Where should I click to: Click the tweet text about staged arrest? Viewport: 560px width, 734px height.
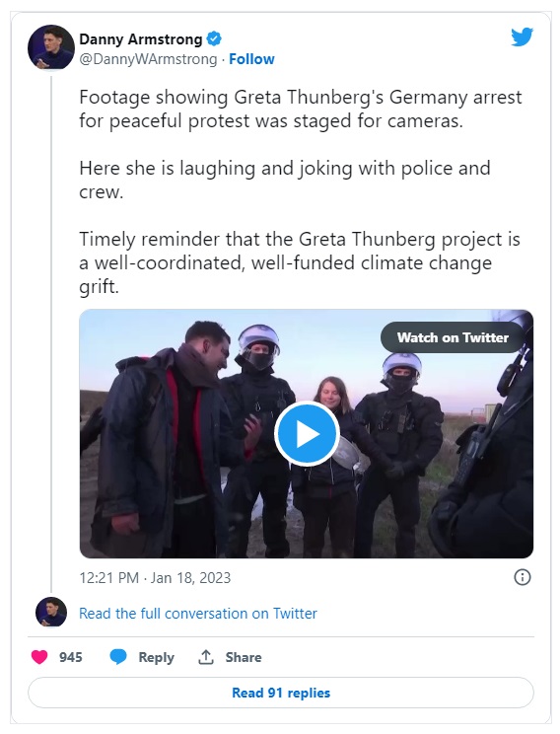pos(301,110)
